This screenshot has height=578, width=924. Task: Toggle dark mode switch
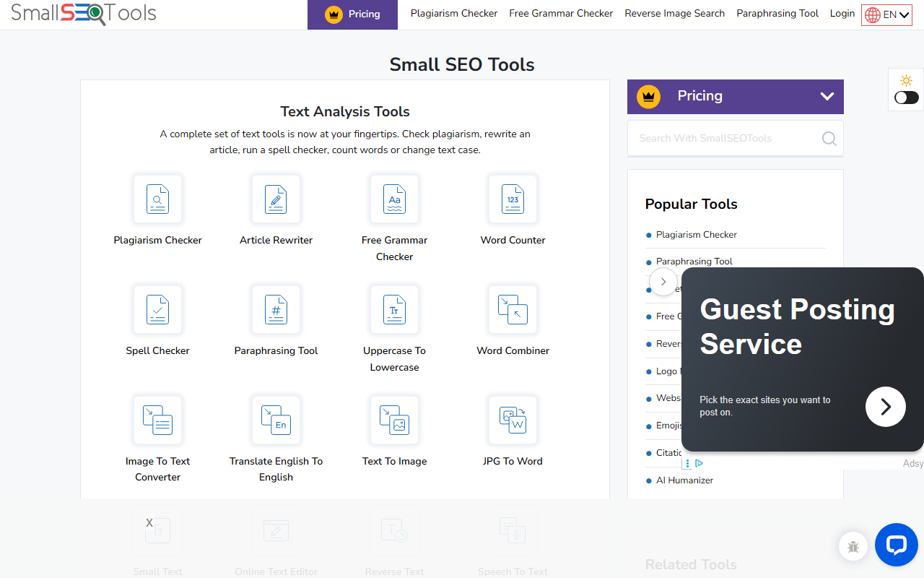906,98
